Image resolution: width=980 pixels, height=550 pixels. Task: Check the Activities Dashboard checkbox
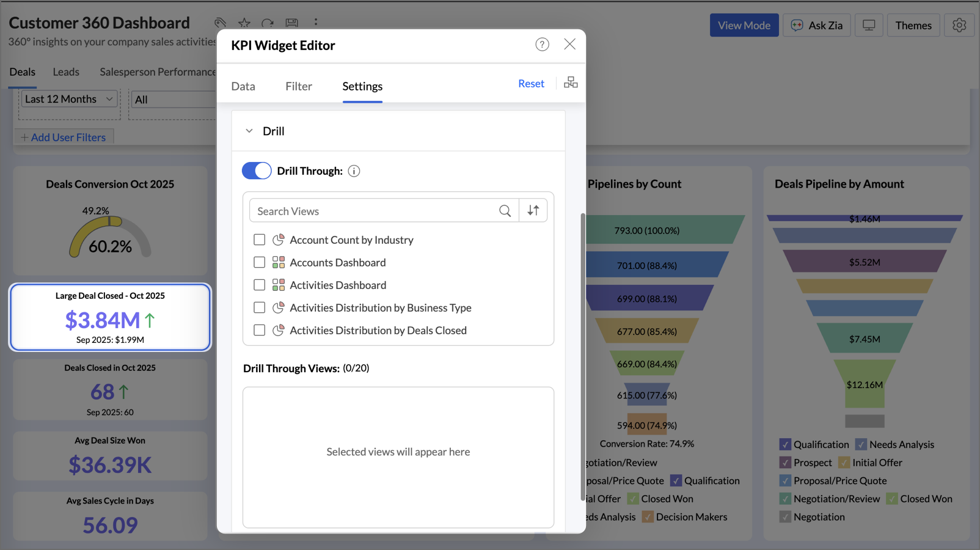click(260, 285)
